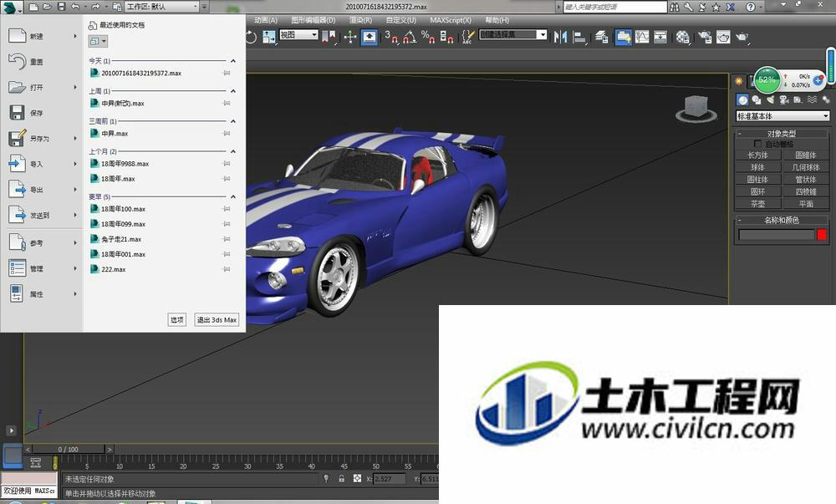
Task: Click the 茶壶 object type button
Action: point(757,203)
